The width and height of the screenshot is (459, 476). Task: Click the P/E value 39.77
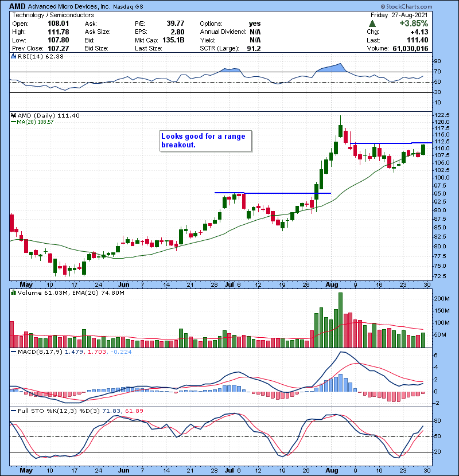[176, 24]
